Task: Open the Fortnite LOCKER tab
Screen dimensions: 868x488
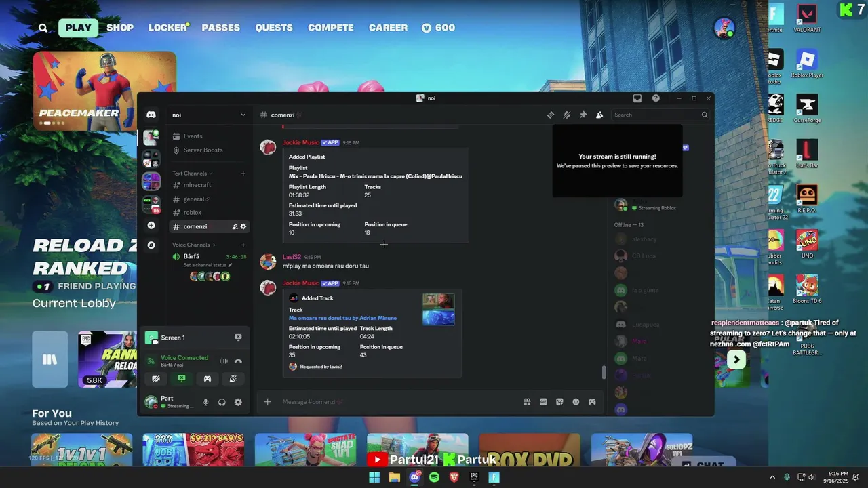Action: coord(168,28)
